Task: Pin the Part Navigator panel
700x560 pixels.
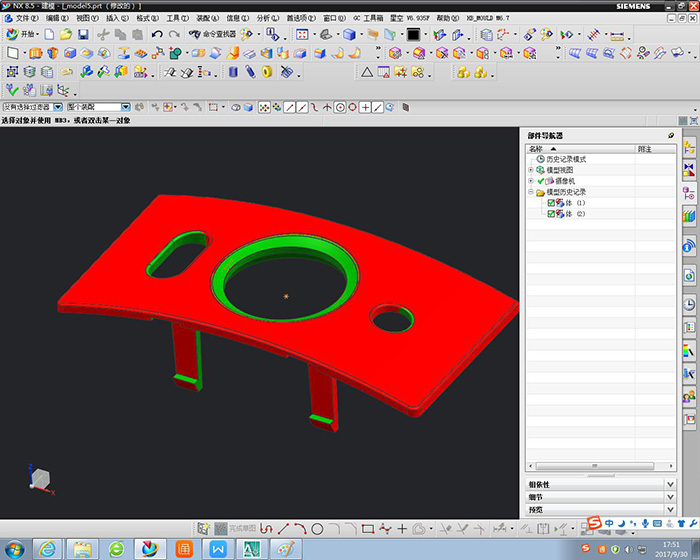Action: tap(670, 135)
